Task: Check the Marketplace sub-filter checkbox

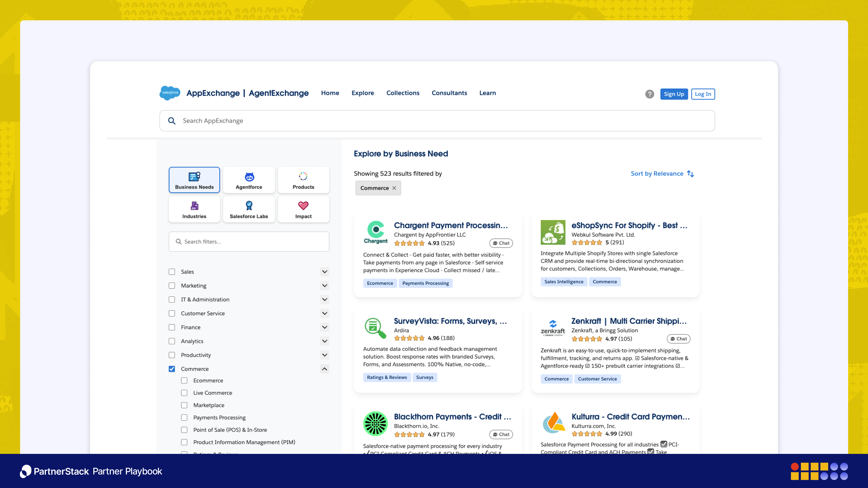Action: point(184,405)
